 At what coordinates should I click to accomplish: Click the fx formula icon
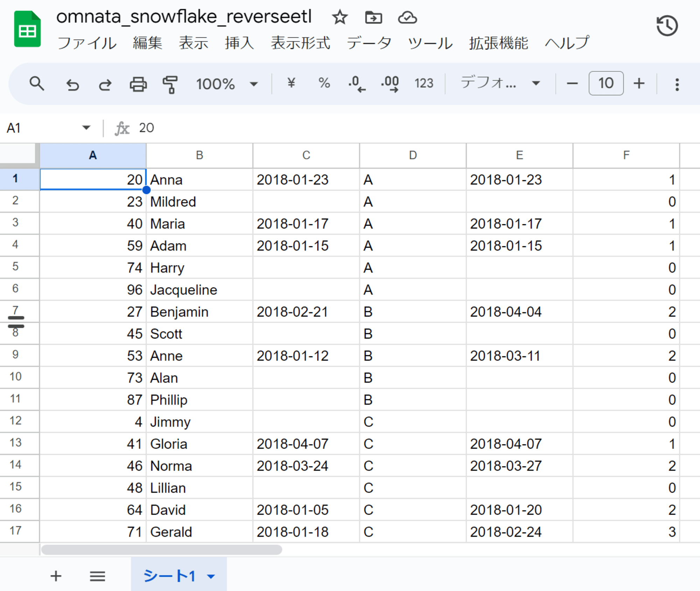(x=122, y=128)
